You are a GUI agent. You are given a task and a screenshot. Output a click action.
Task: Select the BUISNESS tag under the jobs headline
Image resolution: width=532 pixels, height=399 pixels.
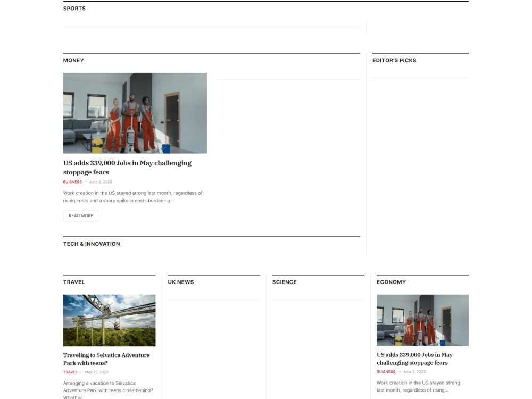pos(72,181)
